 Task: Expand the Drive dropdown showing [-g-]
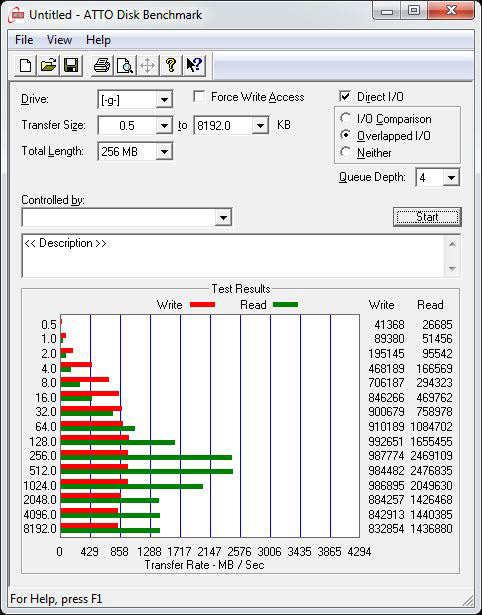[x=164, y=100]
